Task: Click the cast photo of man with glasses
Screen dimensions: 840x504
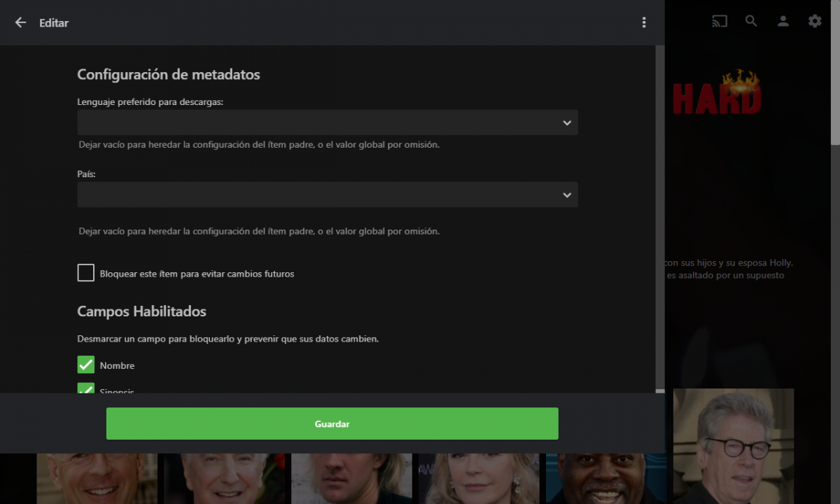Action: point(734,446)
